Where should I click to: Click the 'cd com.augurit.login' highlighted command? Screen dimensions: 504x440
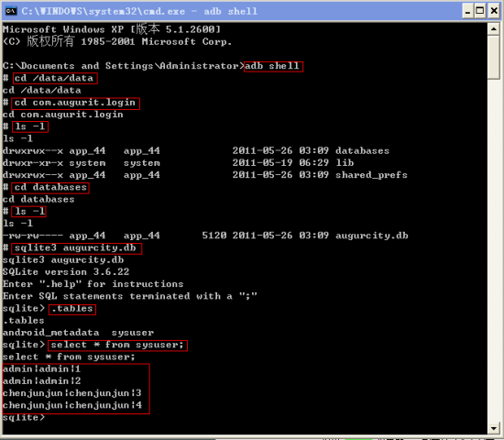75,104
